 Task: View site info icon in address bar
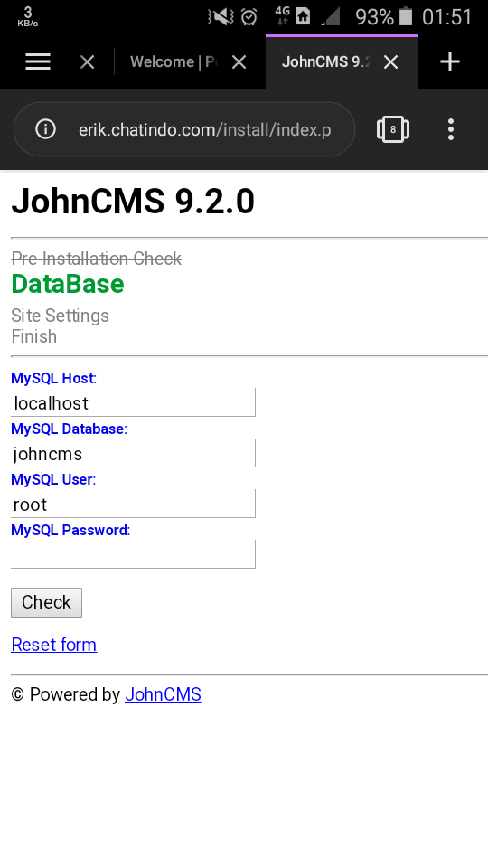click(x=45, y=129)
